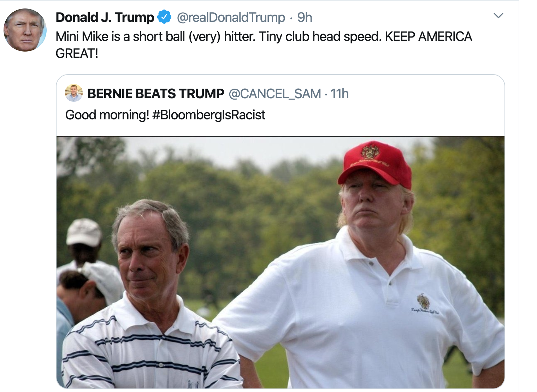Viewport: 537px width, 392px height.
Task: Click the "Good morning!" quoted text
Action: 107,115
